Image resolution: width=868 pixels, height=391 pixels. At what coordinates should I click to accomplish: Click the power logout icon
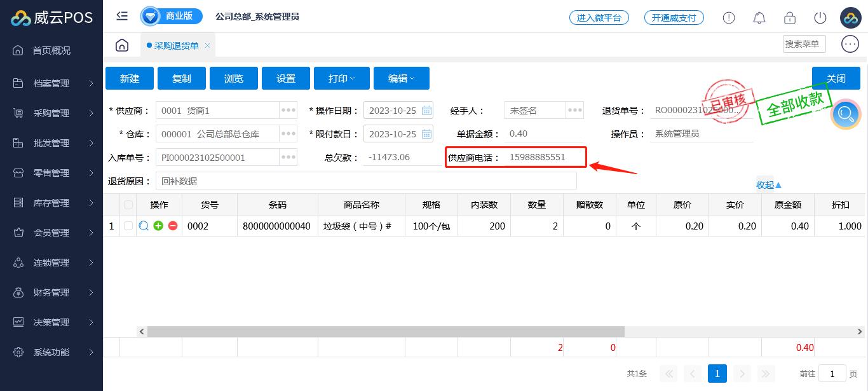click(820, 18)
